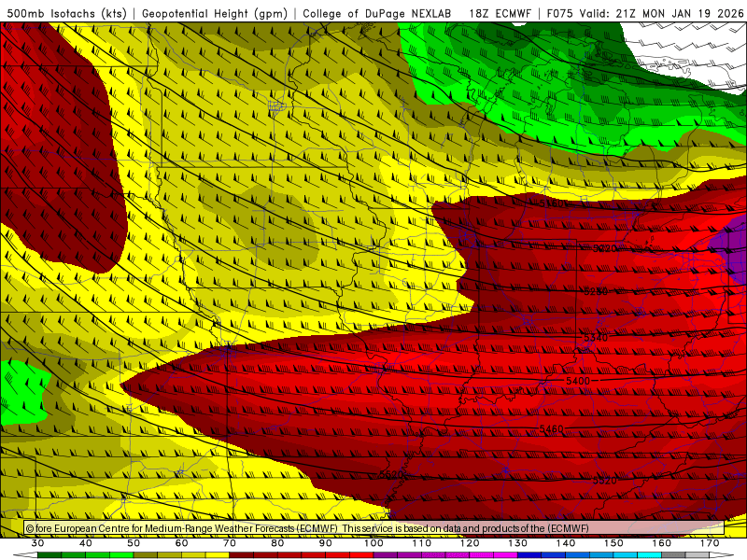Click the western 5520 contour label
The width and height of the screenshot is (747, 560).
[391, 475]
